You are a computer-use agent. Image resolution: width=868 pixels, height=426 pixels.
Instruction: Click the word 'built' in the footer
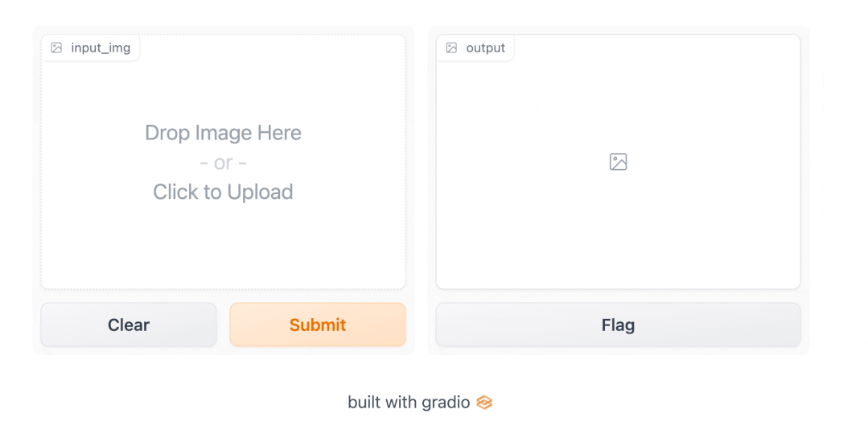click(361, 402)
